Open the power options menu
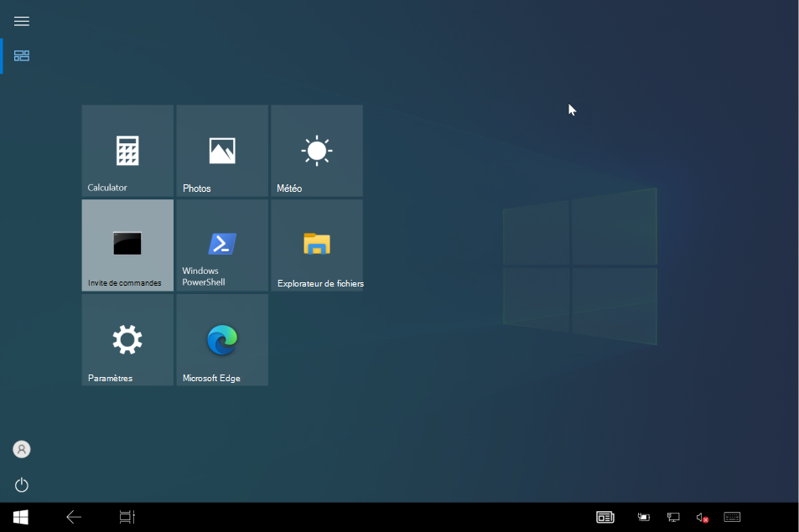Viewport: 799px width, 532px height. pos(21,485)
